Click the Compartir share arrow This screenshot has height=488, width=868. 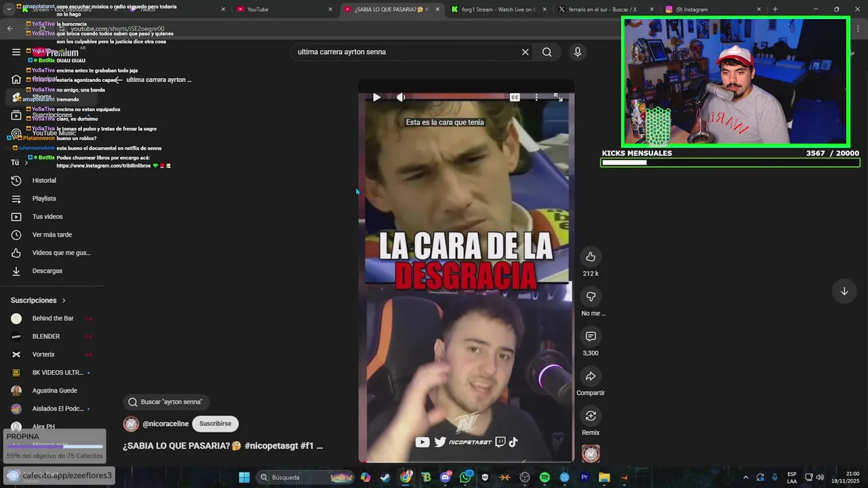(x=591, y=376)
